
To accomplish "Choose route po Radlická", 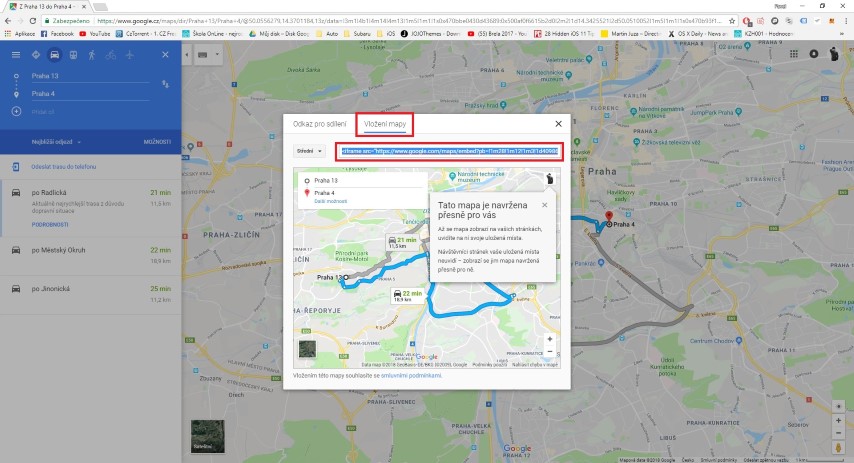I will tap(90, 208).
